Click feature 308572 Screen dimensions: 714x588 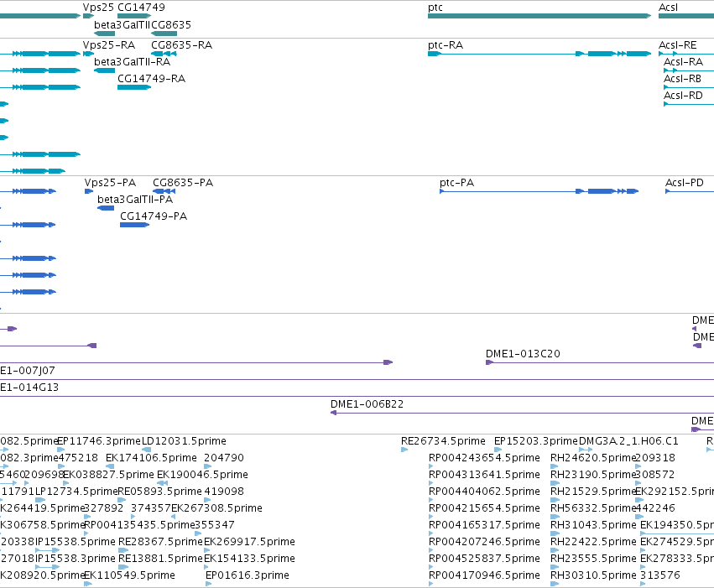click(x=654, y=475)
